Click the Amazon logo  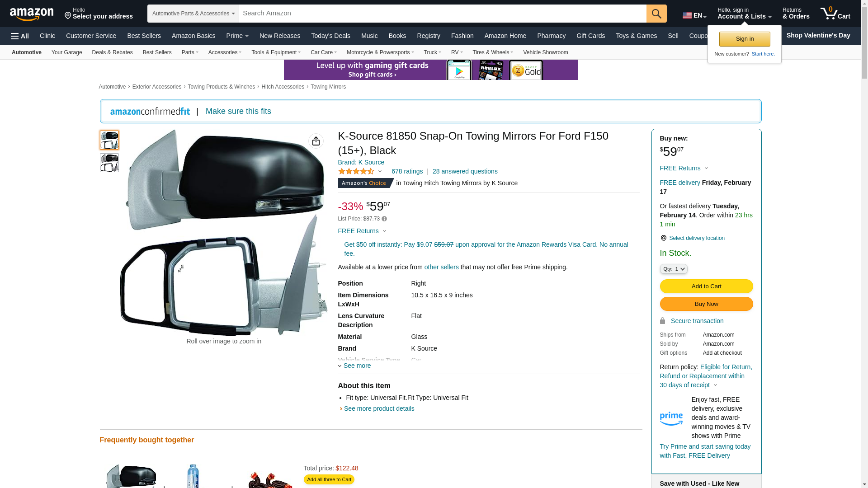click(32, 14)
